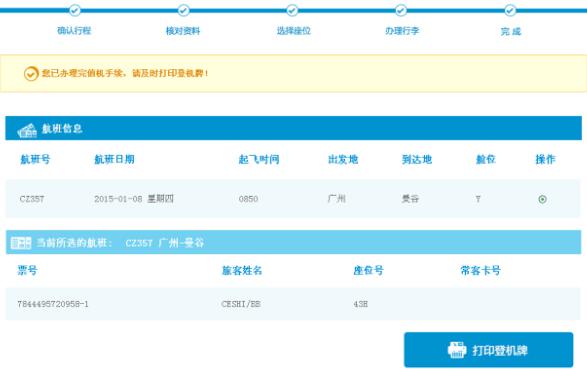Click the departure city 广州 cell
Screen dimensions: 587x371
pos(337,198)
